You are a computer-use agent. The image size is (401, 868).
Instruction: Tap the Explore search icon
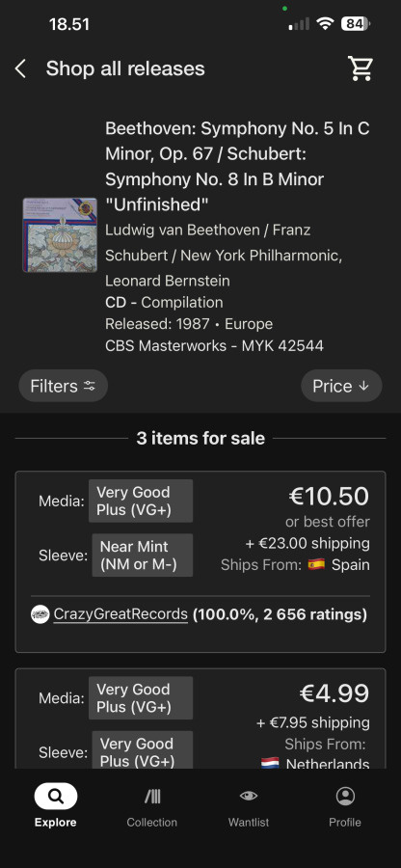[55, 796]
